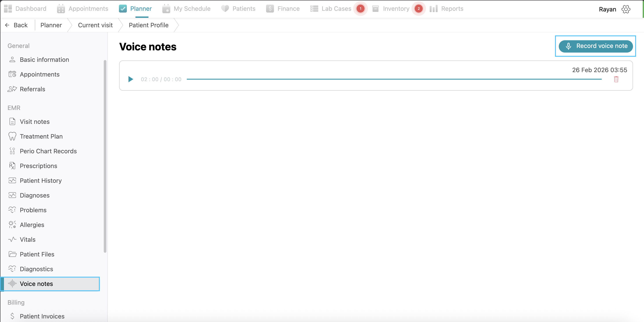Viewport: 644px width, 322px height.
Task: Click the Record voice note button
Action: [596, 46]
